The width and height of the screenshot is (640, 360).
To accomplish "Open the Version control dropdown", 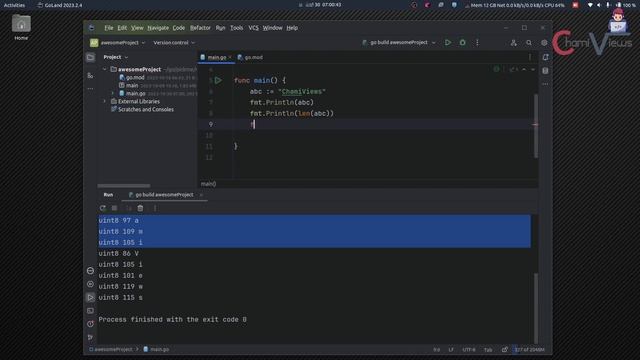I will 174,42.
